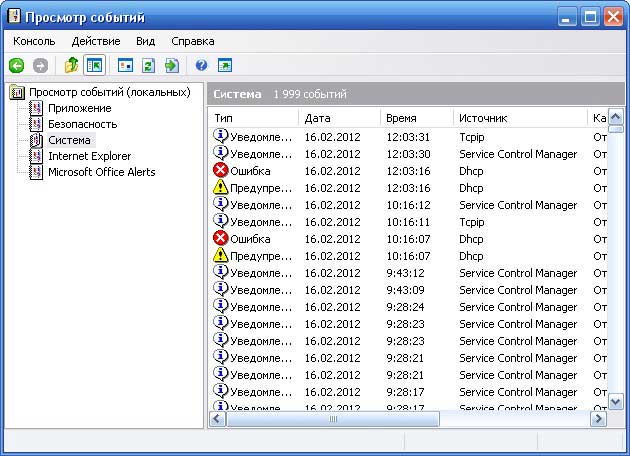Open the Справка menu
The height and width of the screenshot is (456, 630).
(x=192, y=41)
